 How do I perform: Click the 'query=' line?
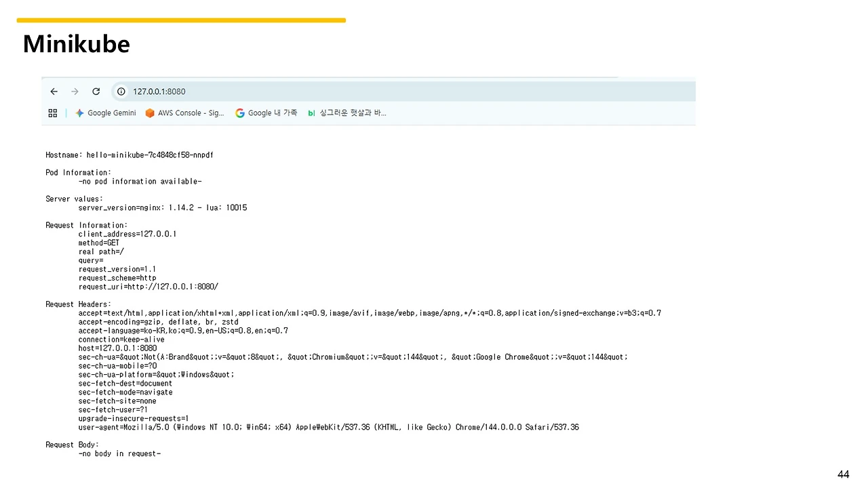(x=91, y=261)
